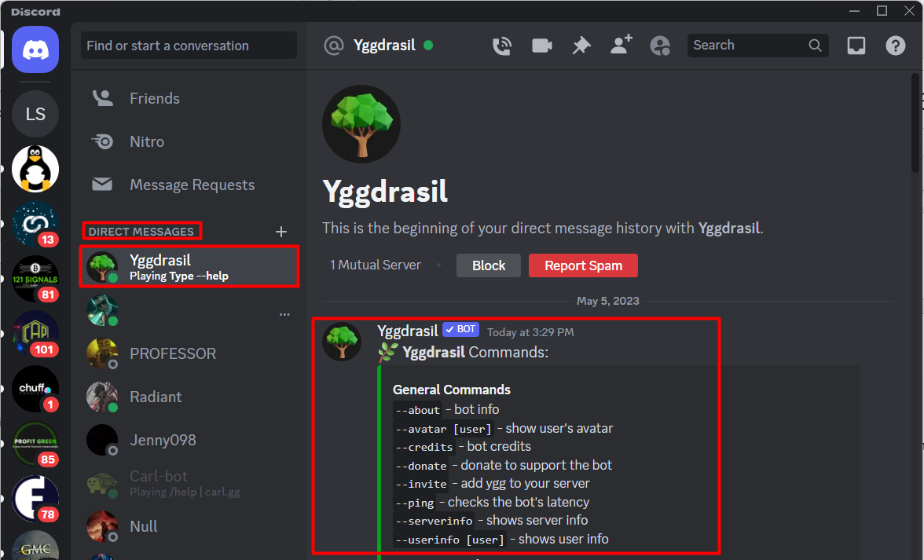Open Message Requests
Viewport: 924px width, 560px height.
coord(189,185)
